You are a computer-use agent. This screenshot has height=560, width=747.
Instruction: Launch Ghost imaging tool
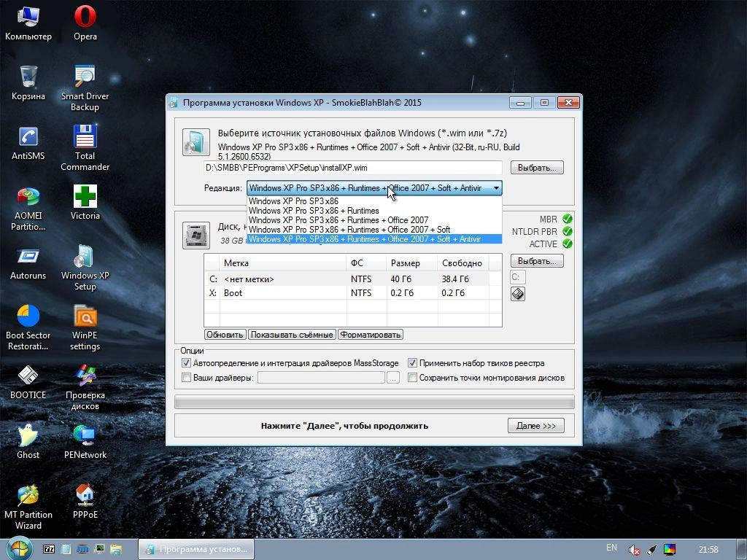click(28, 442)
